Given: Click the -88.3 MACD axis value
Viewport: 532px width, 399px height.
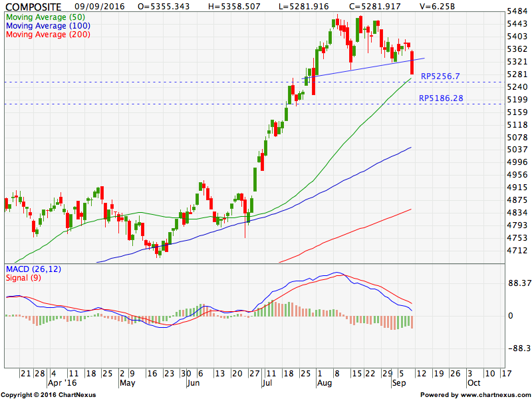Looking at the screenshot, I should (519, 348).
